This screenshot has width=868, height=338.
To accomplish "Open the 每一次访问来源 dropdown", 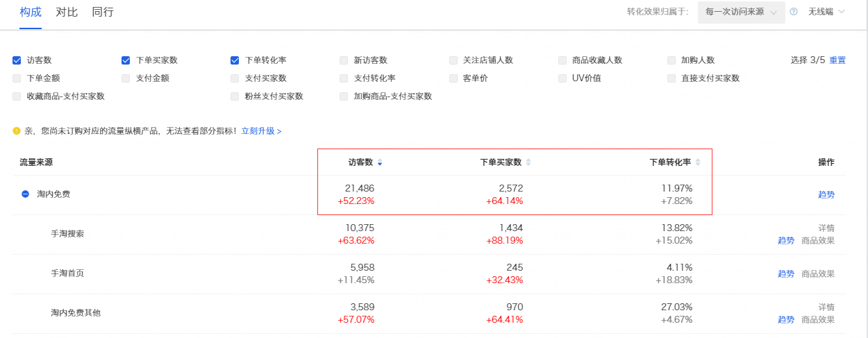I will pyautogui.click(x=742, y=12).
